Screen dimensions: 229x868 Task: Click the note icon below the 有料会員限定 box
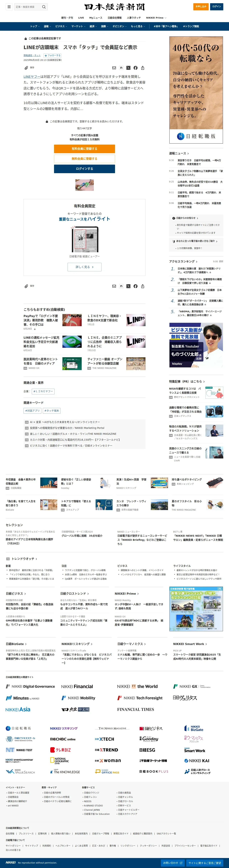coord(121,286)
